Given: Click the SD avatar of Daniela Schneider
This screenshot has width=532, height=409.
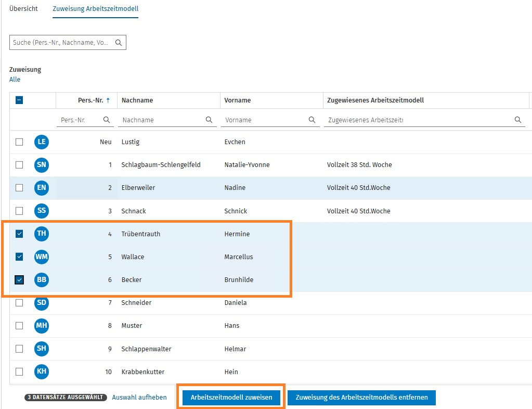Looking at the screenshot, I should point(42,302).
